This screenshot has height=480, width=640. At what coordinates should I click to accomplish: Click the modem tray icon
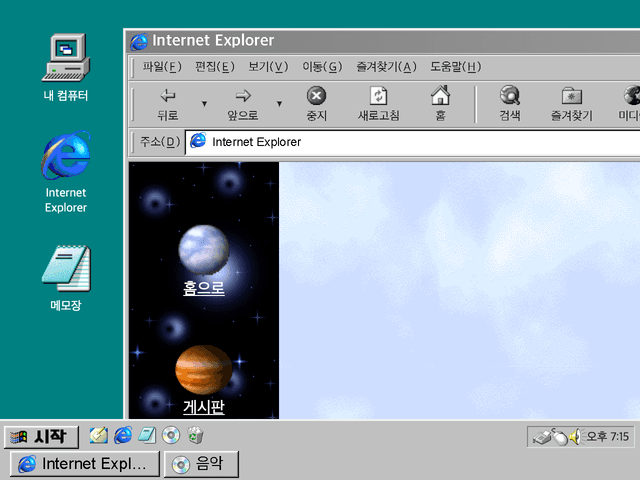click(x=542, y=438)
